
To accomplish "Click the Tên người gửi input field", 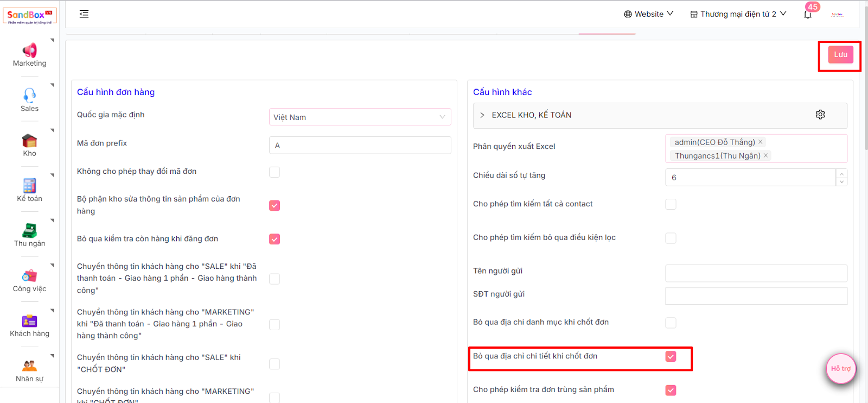I will click(756, 273).
